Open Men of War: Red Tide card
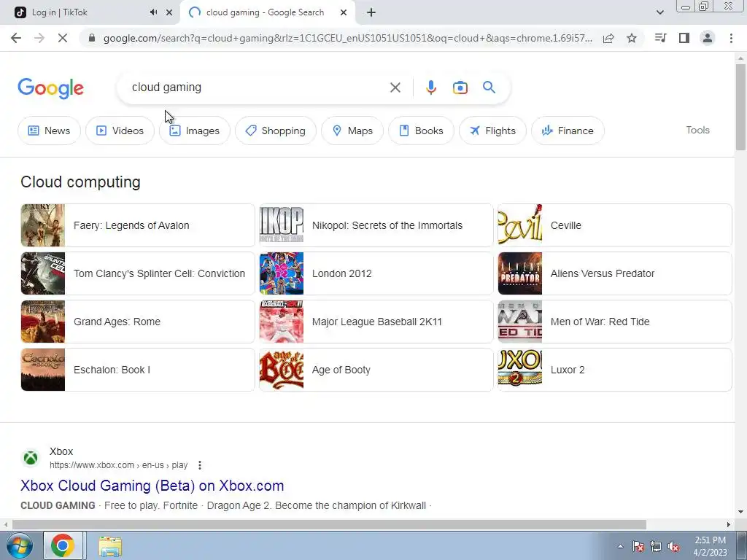The height and width of the screenshot is (560, 747). (614, 322)
